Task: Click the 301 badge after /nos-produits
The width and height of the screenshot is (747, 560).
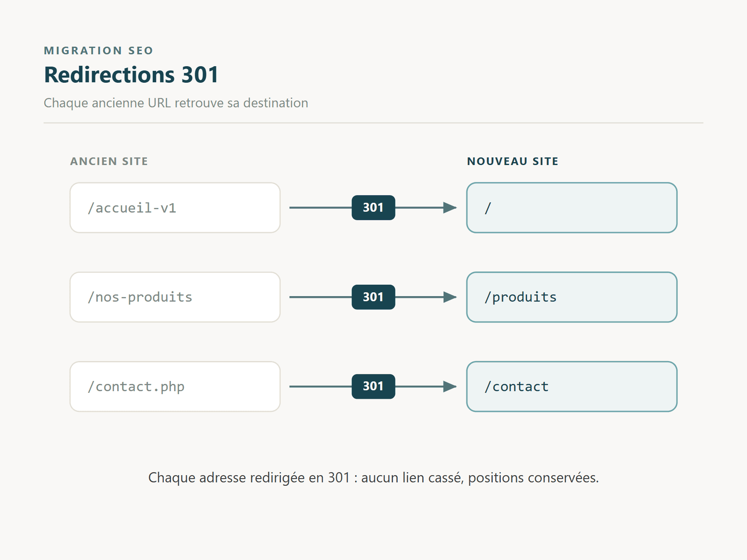Action: (373, 297)
